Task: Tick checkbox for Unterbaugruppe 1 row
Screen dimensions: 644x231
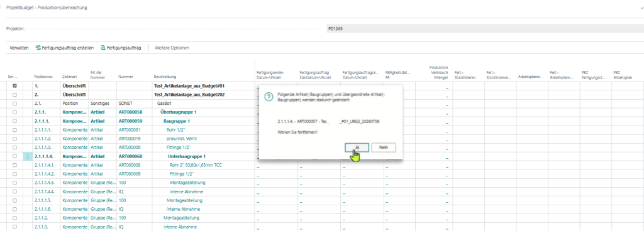Action: point(15,156)
